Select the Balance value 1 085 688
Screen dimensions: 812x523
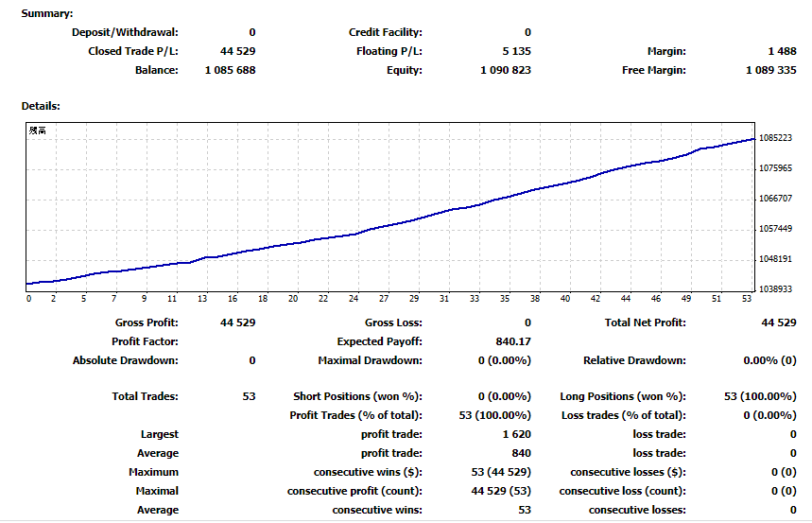pos(230,70)
